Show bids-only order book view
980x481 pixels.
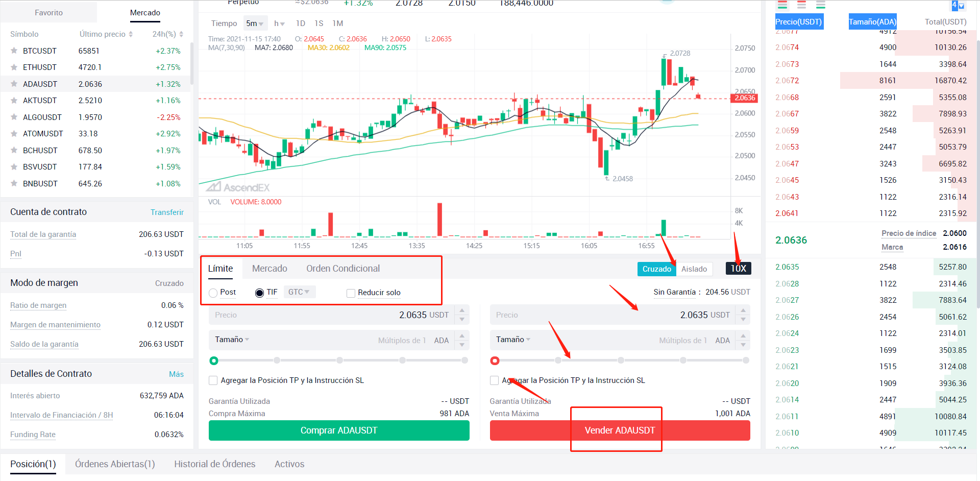(820, 5)
